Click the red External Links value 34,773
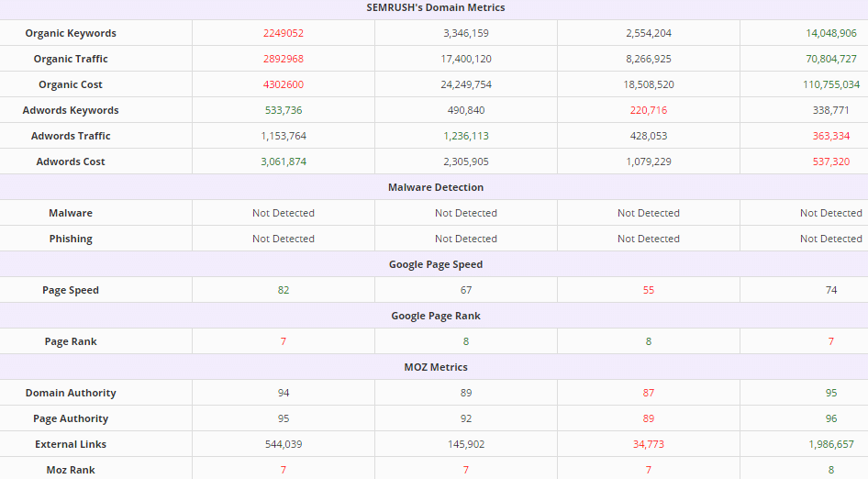This screenshot has width=868, height=479. [649, 444]
